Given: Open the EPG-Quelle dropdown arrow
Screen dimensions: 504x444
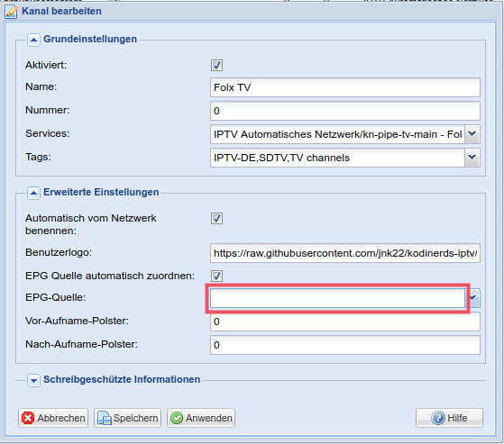Looking at the screenshot, I should coord(472,298).
